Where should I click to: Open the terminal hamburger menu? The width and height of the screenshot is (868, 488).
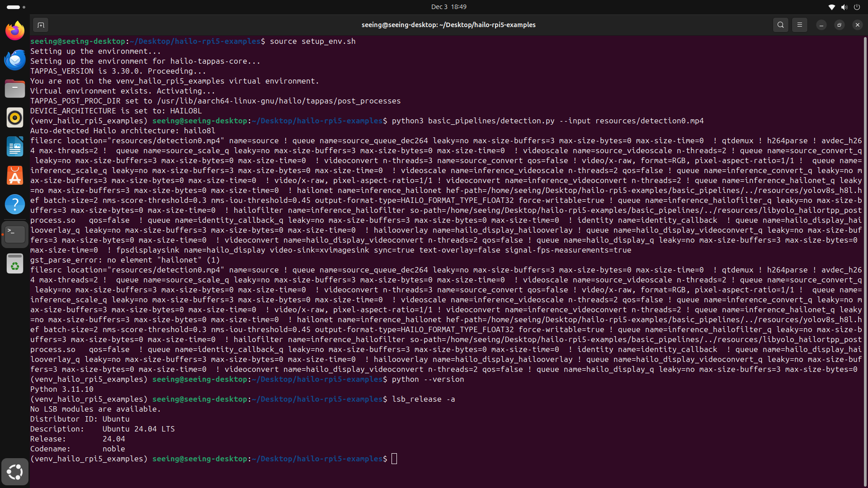(799, 25)
